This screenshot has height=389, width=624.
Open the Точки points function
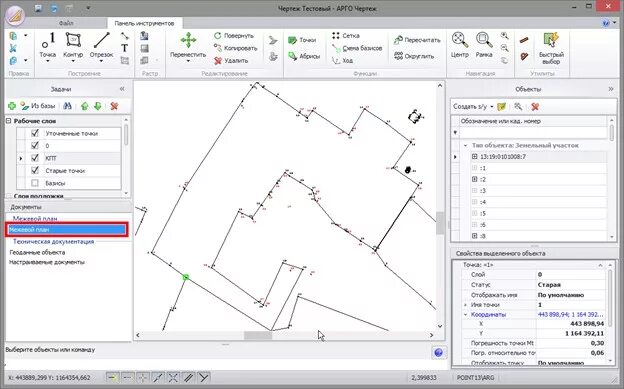pos(302,40)
